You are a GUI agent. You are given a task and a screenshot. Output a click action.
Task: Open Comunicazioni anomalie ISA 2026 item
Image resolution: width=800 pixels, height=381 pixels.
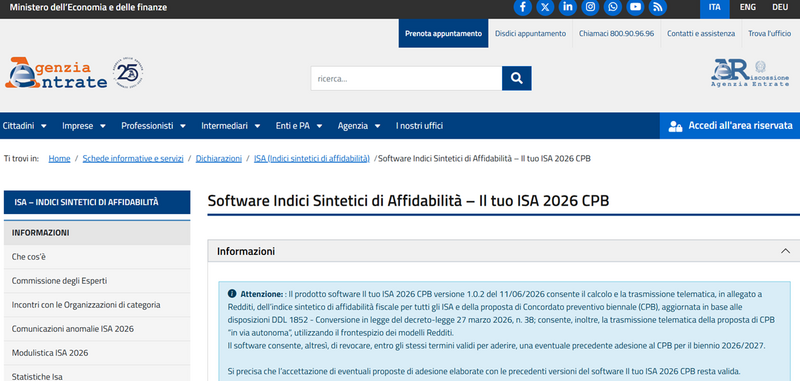click(97, 329)
